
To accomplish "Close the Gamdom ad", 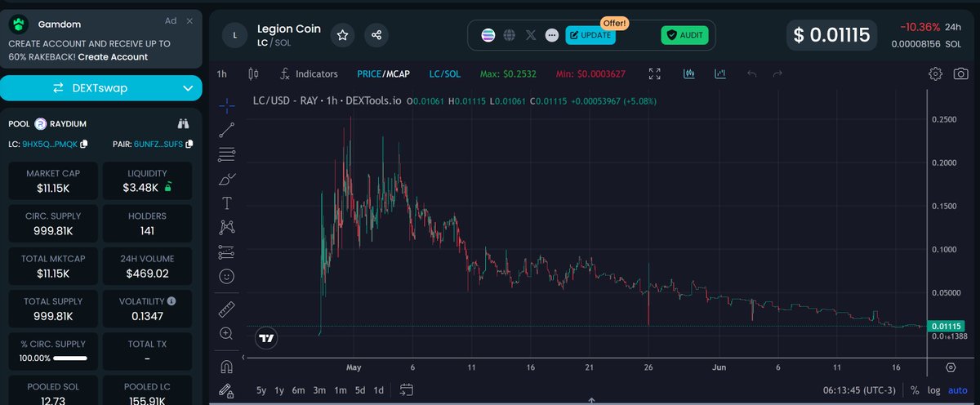I will click(x=189, y=20).
